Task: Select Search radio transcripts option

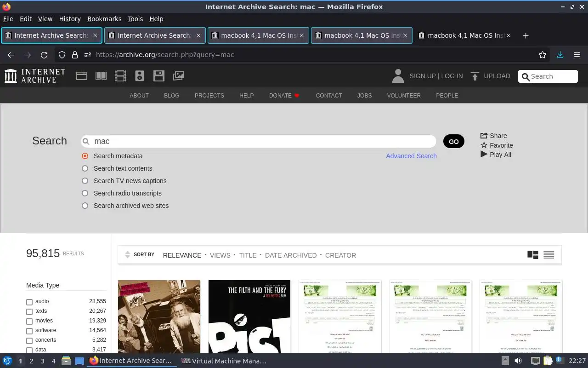Action: coord(85,193)
